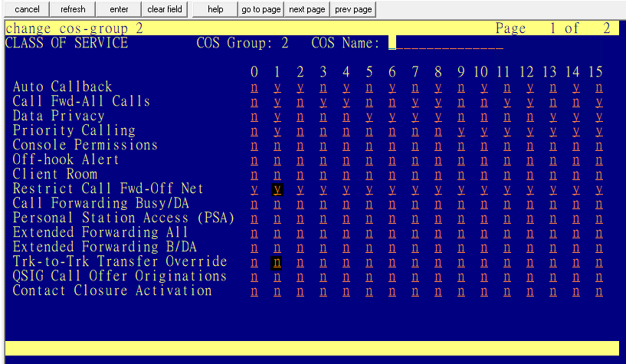Screen dimensions: 626x364
Task: Select Trk-to-Trk Transfer Override value for COS 7
Action: 415,262
